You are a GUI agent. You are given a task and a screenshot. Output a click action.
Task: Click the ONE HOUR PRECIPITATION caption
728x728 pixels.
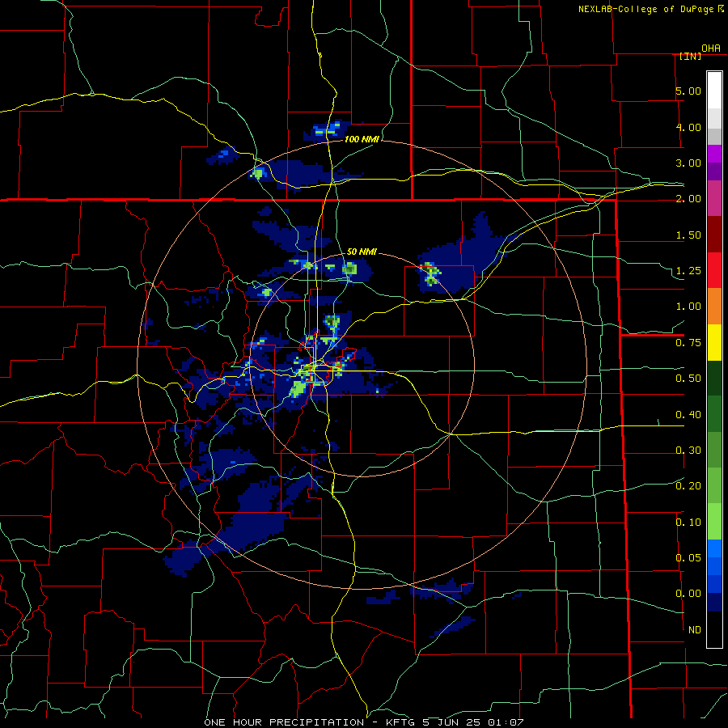[284, 722]
